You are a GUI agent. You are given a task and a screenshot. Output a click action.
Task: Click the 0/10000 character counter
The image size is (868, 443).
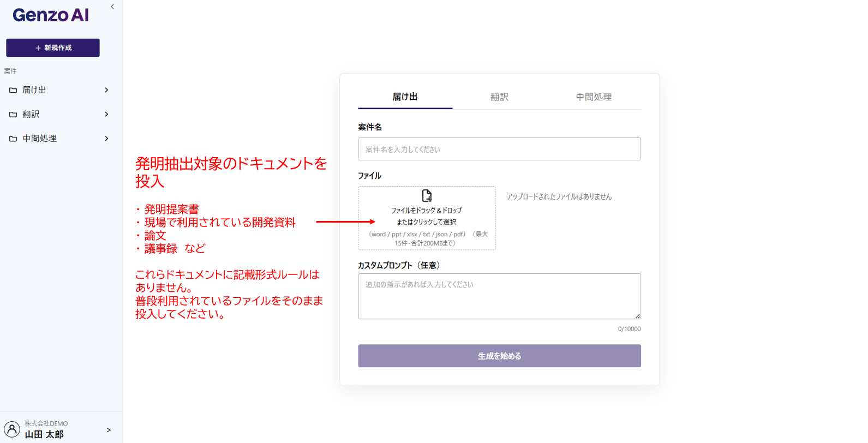tap(630, 329)
